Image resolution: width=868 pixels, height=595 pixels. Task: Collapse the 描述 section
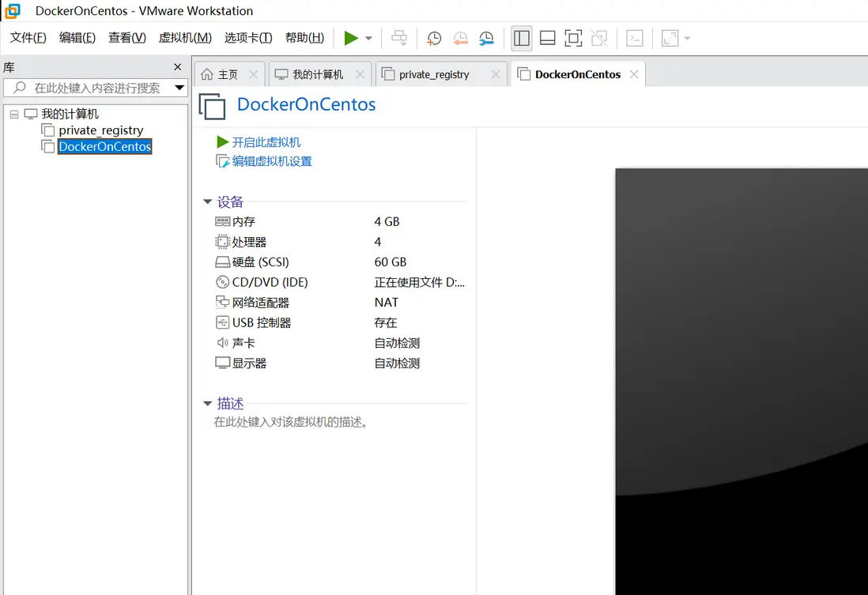click(x=208, y=404)
